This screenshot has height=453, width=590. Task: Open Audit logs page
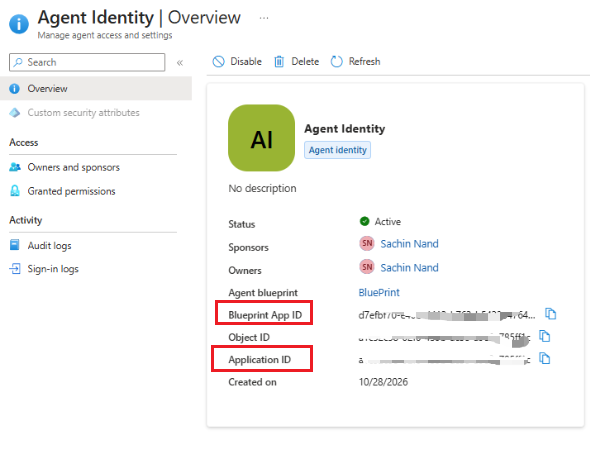[49, 246]
